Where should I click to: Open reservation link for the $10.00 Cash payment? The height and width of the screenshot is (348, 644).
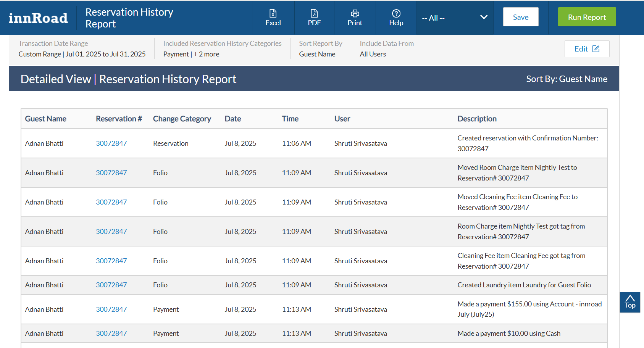111,333
